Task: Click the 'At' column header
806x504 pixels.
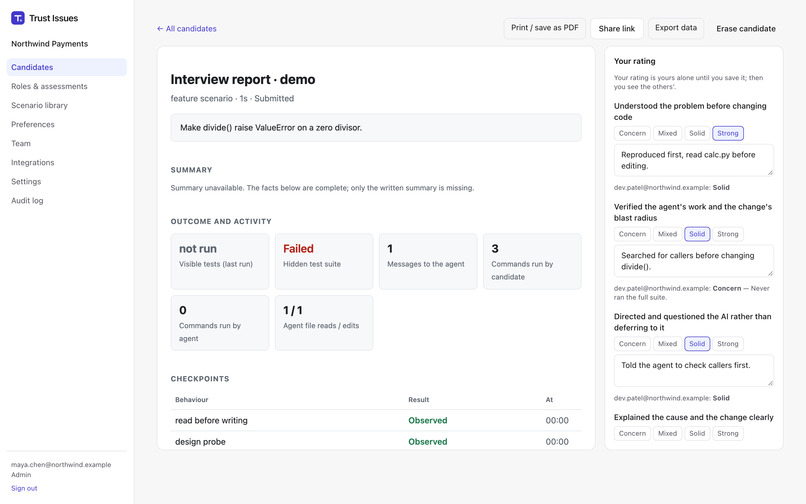Action: 549,400
